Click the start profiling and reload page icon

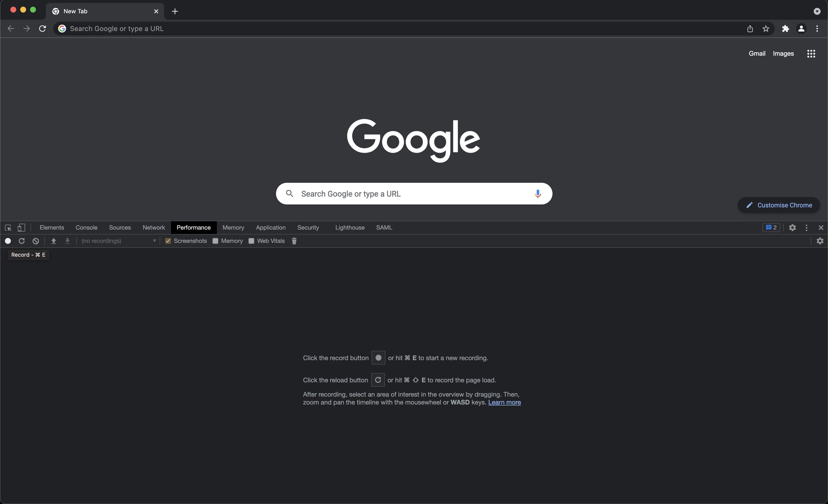click(21, 241)
